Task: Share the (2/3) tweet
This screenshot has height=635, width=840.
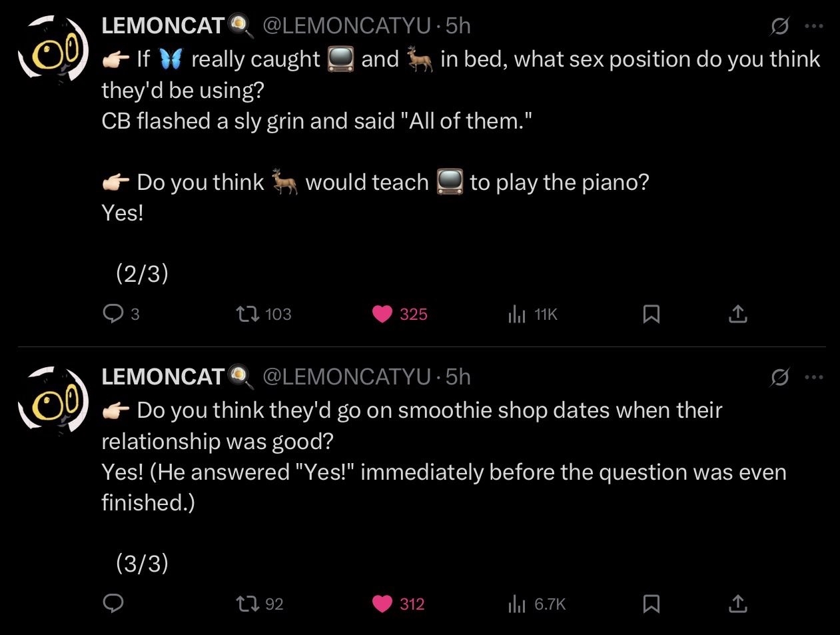Action: click(x=737, y=314)
